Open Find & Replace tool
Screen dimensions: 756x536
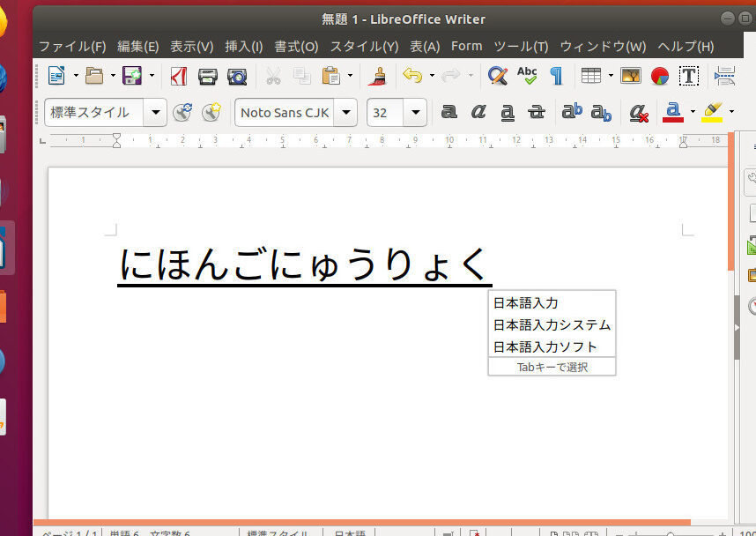pos(498,76)
